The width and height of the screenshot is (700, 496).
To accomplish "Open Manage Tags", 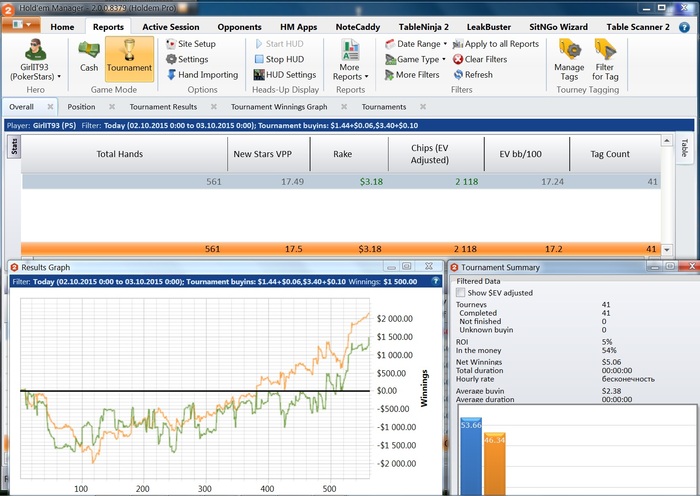I will pyautogui.click(x=569, y=60).
